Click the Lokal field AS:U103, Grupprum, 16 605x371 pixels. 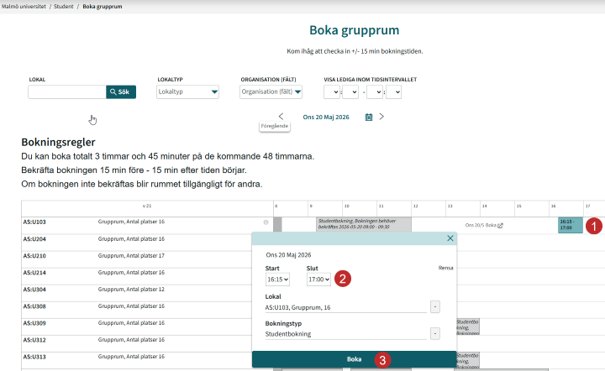346,307
